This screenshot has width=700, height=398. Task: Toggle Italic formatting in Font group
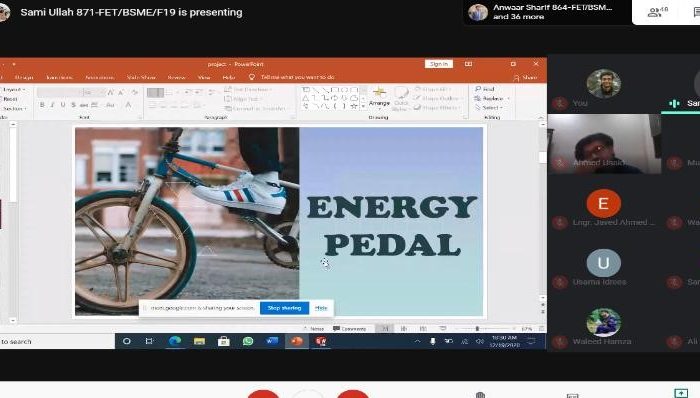coord(52,105)
